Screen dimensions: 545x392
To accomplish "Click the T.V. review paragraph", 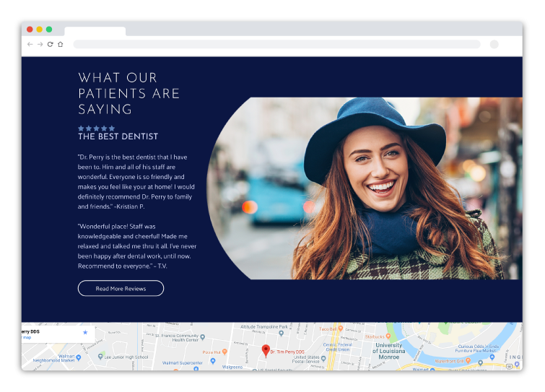I will (137, 246).
